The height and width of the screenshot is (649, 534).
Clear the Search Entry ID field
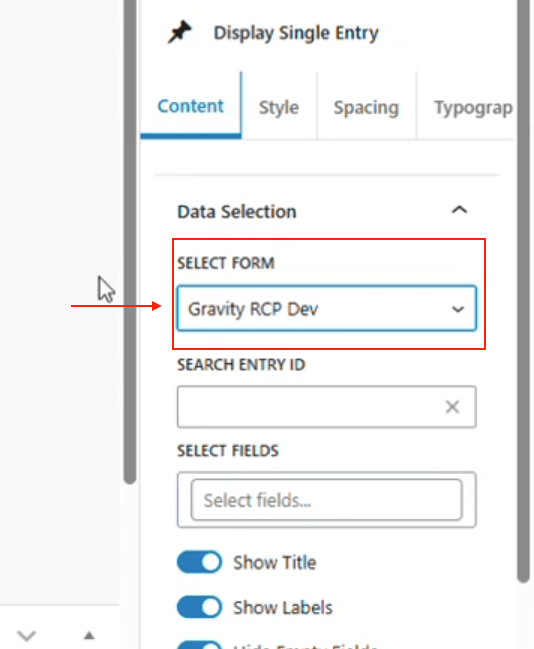tap(452, 407)
